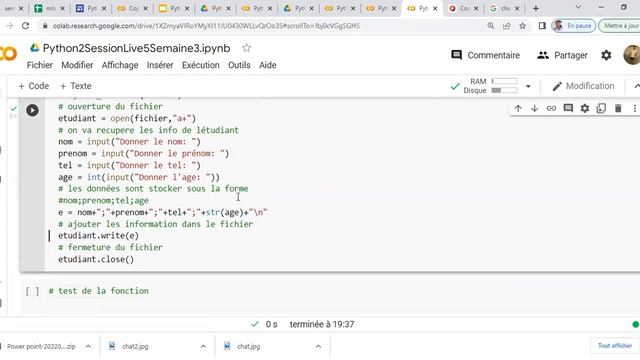Select empty brackets of test cell
The width and height of the screenshot is (640, 360).
pos(32,291)
